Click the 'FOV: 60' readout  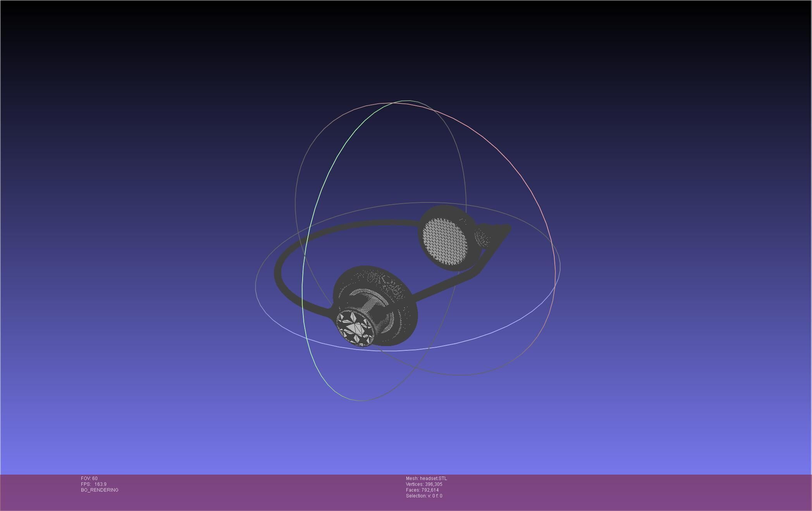click(89, 478)
